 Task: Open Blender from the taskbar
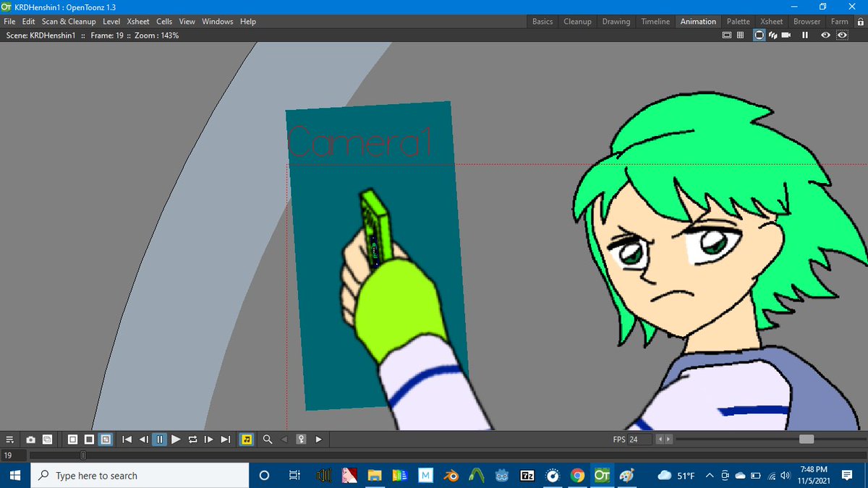[x=451, y=476]
